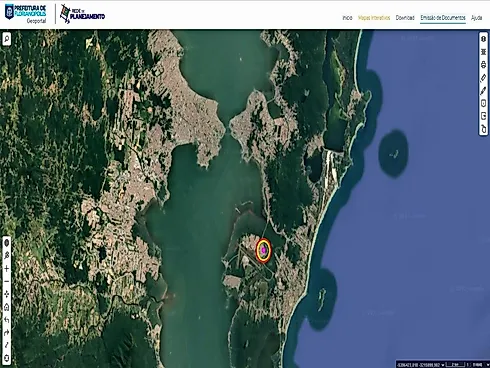Click the Prefeitura de Florianópolis Geoportal logo
This screenshot has height=368, width=490.
coord(25,14)
